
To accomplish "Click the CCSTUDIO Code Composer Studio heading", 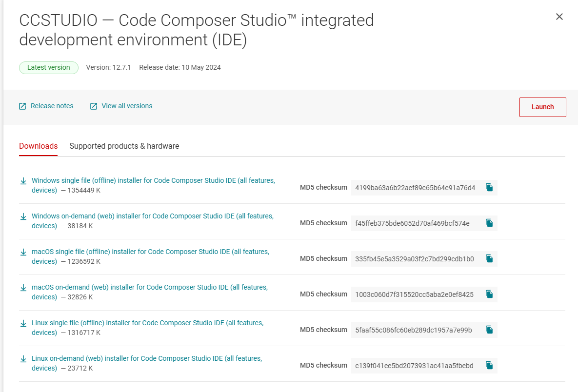I will click(x=197, y=30).
